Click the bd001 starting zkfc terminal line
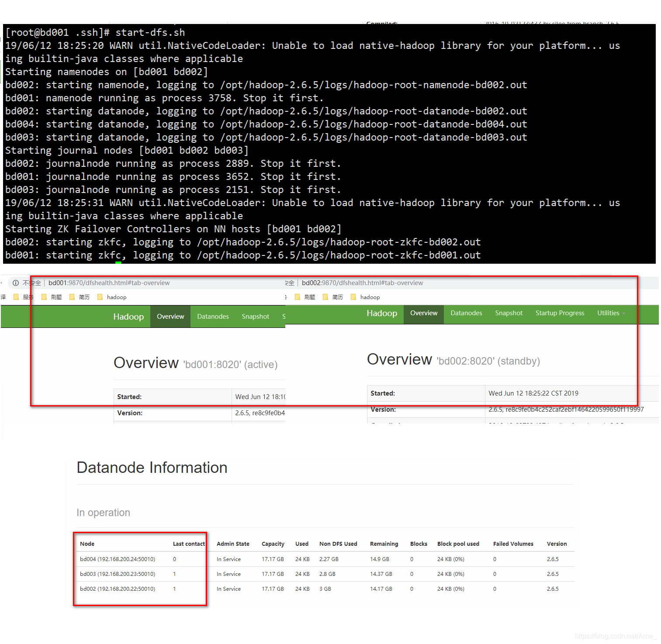 tap(243, 255)
